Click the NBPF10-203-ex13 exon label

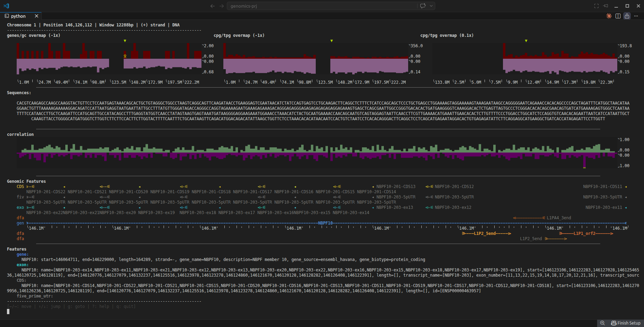pos(395,207)
